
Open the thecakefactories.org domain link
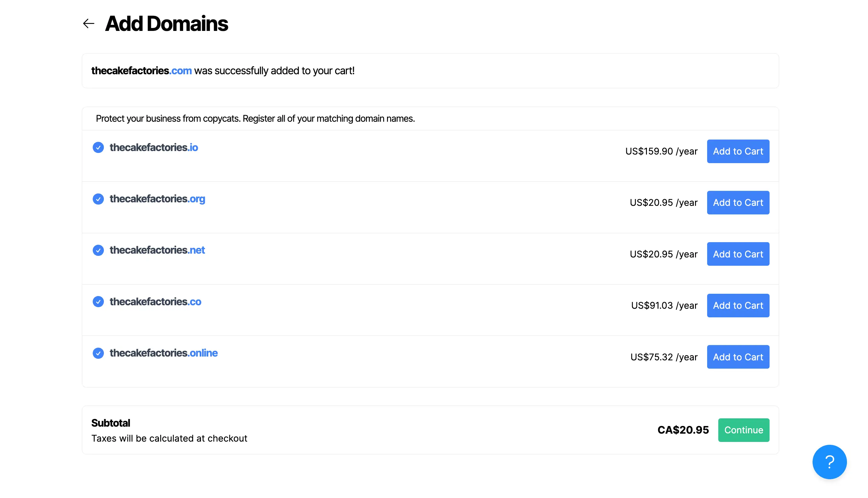157,199
